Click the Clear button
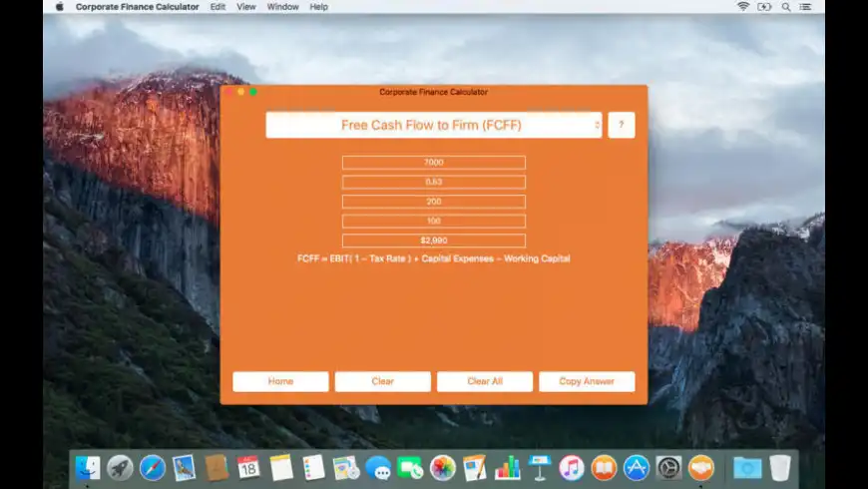868x489 pixels. tap(382, 381)
